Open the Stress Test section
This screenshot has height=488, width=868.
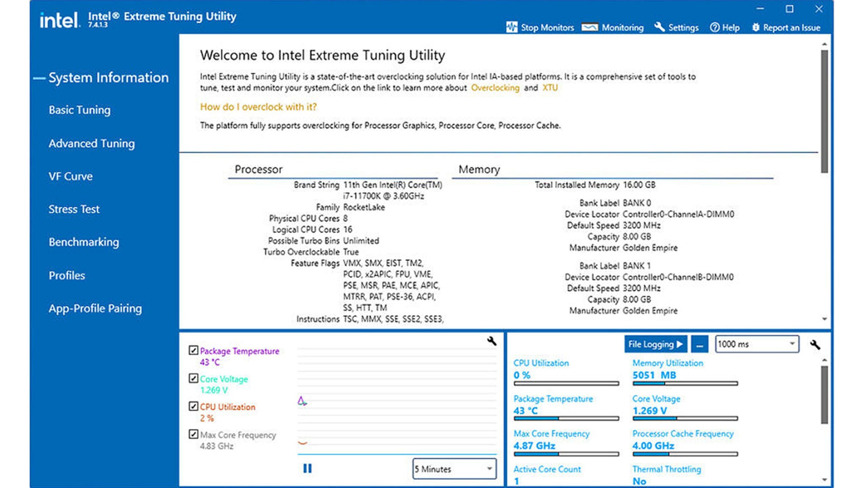[x=74, y=209]
